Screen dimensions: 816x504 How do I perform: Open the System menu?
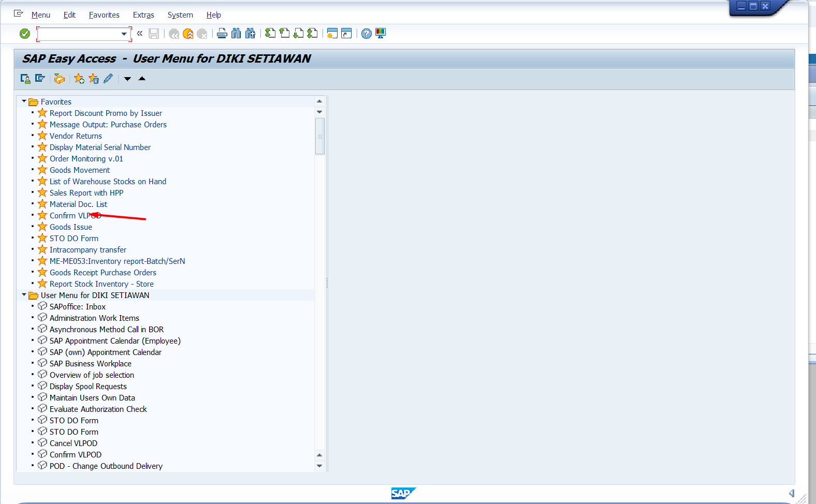(x=180, y=15)
